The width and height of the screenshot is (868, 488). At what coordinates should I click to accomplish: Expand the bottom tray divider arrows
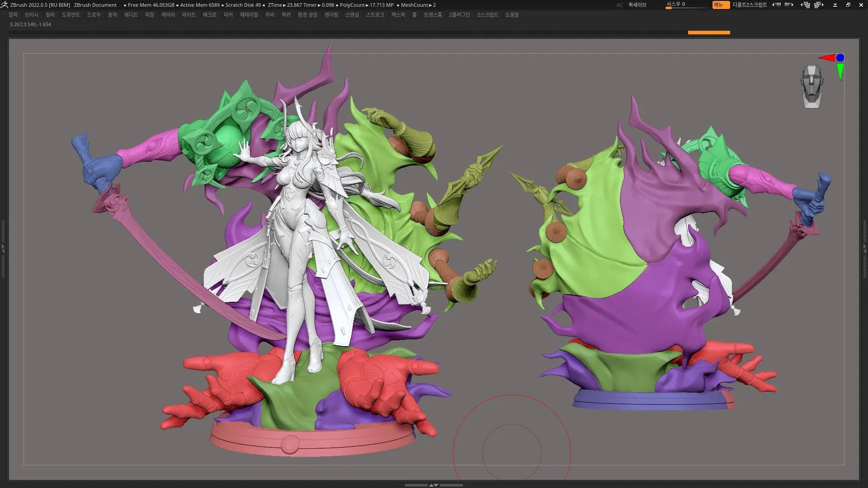click(x=433, y=485)
